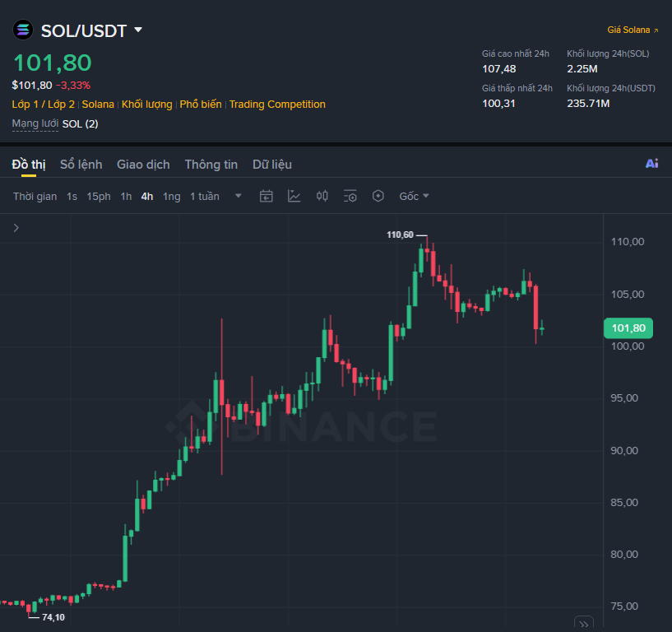The height and width of the screenshot is (632, 672).
Task: Click the scroll-to-latest double arrow button
Action: pos(584,624)
